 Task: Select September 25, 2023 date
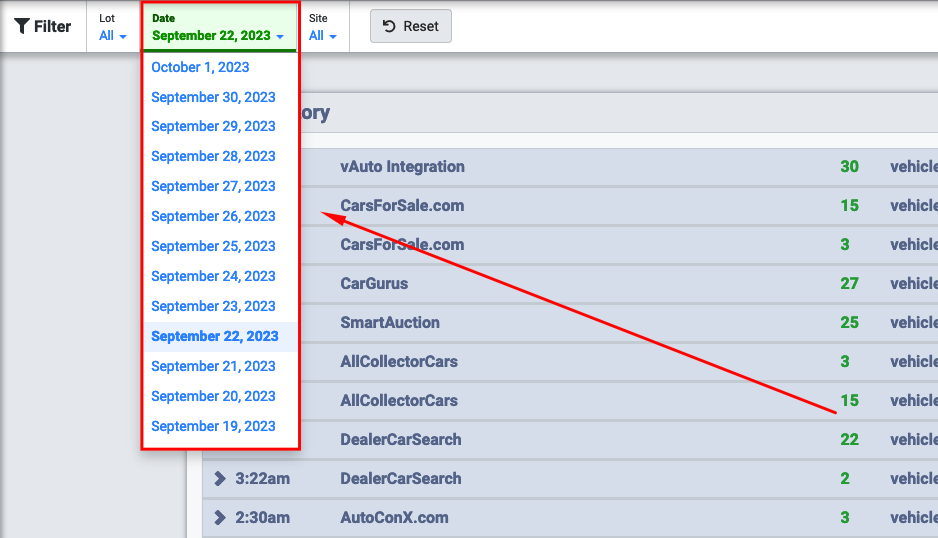click(213, 246)
